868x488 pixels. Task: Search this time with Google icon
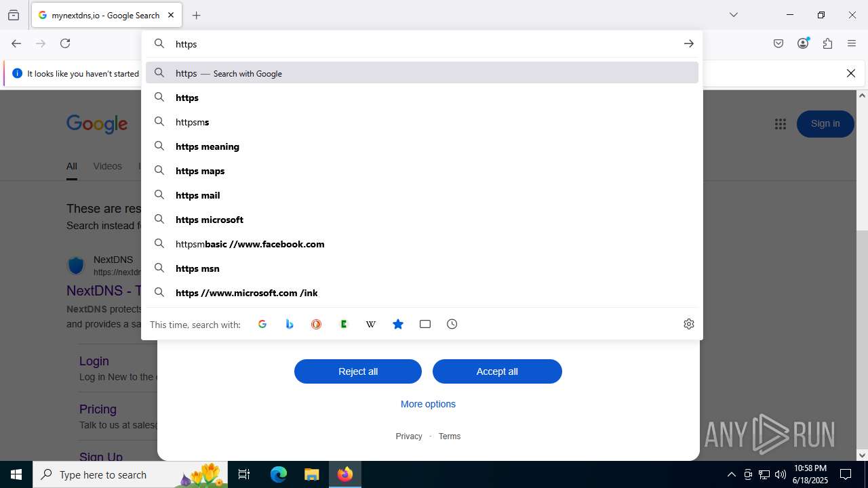(262, 324)
